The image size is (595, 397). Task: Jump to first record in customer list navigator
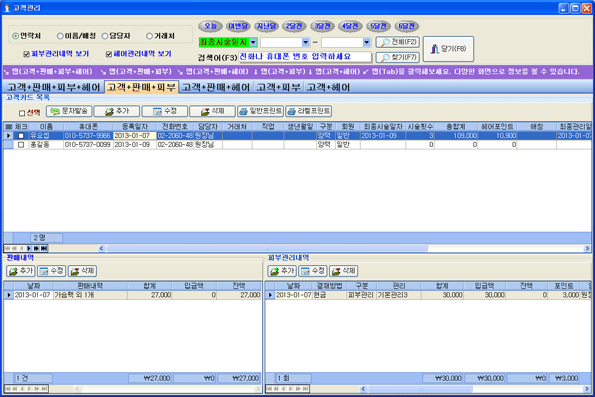tap(7, 248)
